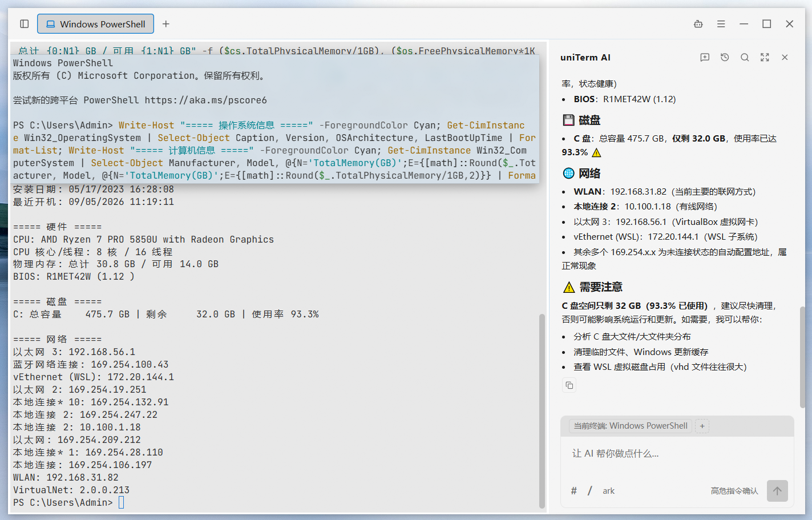812x520 pixels.
Task: Click terminal line WLAN: 192.168.31.82
Action: click(x=66, y=478)
